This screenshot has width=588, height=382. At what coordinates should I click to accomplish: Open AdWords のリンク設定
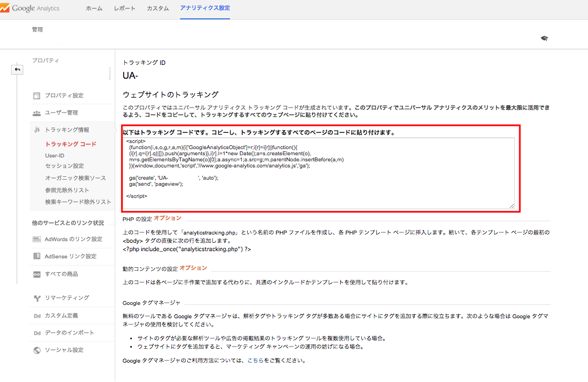[73, 239]
